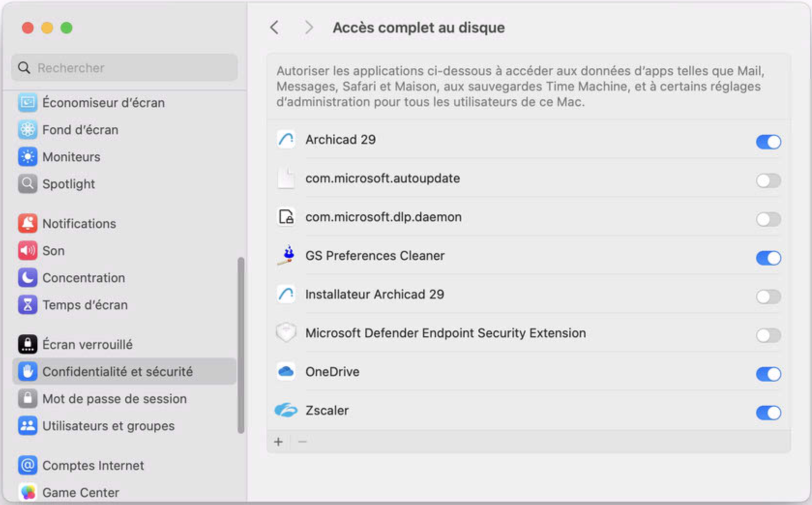Click the minus button to remove app
Image resolution: width=812 pixels, height=505 pixels.
pyautogui.click(x=303, y=442)
